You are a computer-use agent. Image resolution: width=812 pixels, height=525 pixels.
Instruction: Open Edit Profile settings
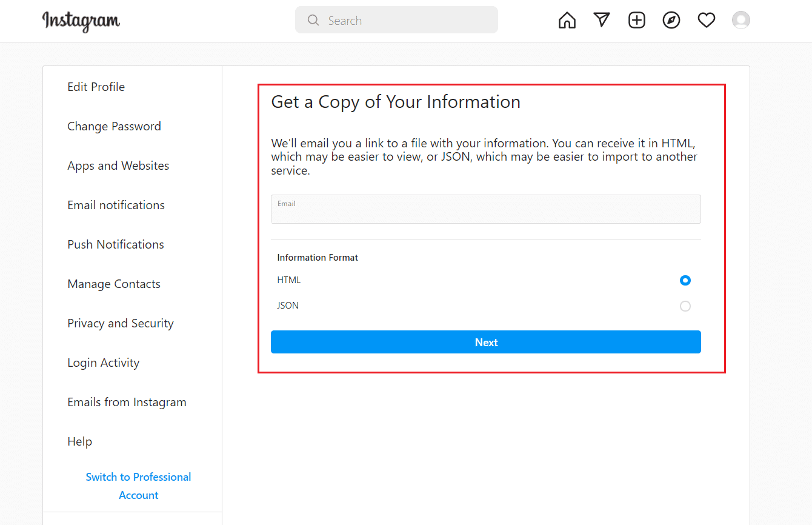coord(96,87)
